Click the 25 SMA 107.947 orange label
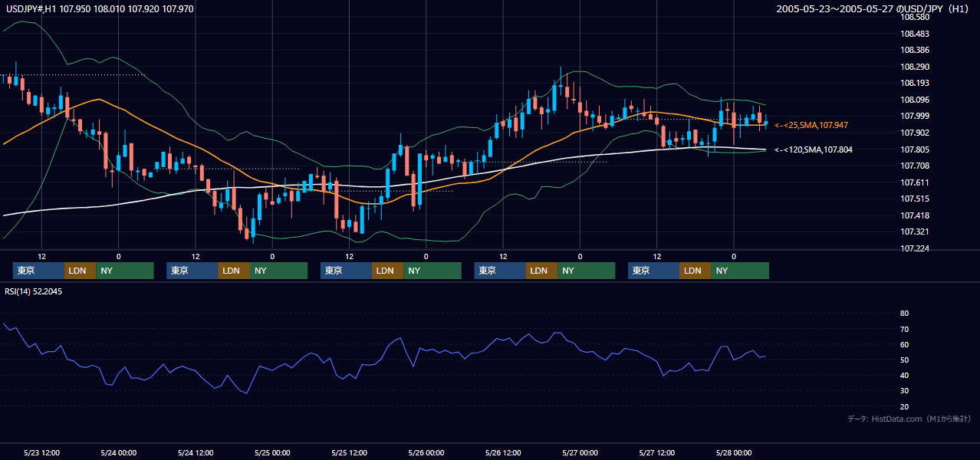This screenshot has height=460, width=980. 811,125
